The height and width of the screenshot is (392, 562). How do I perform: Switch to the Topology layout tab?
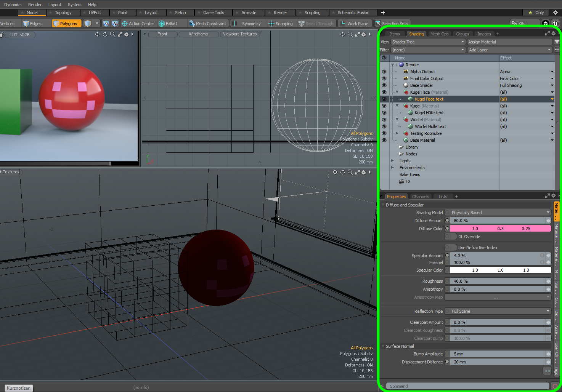click(x=63, y=13)
